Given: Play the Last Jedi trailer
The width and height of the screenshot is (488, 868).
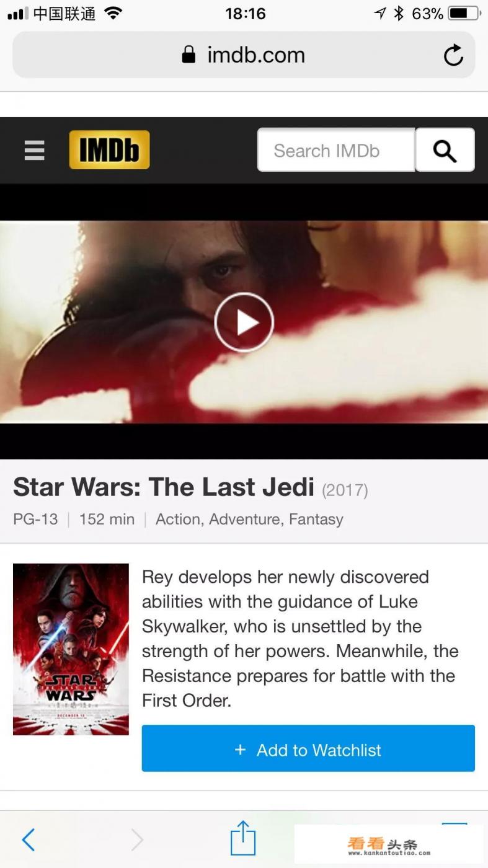Looking at the screenshot, I should 244,322.
